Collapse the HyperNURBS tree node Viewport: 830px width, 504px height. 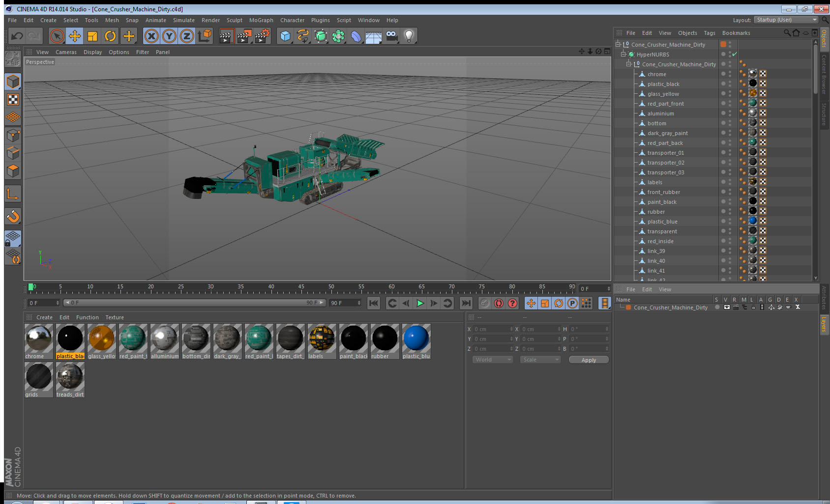(x=623, y=54)
